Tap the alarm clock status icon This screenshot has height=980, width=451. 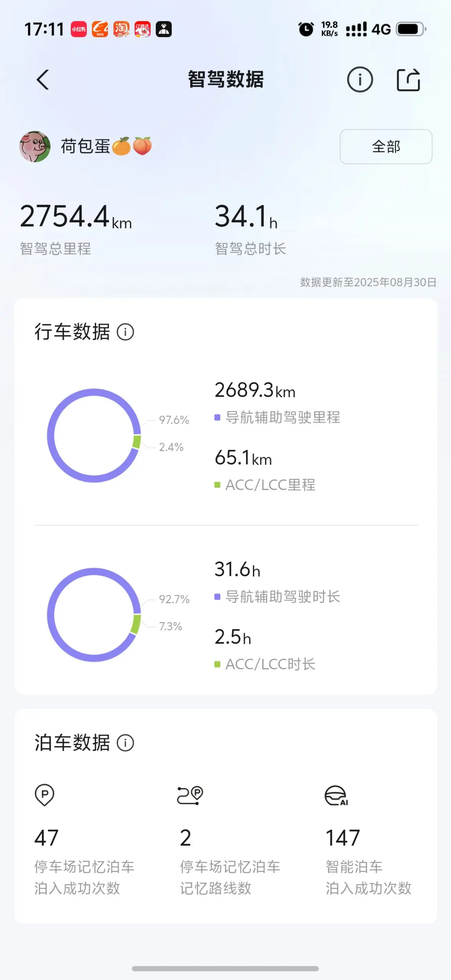[306, 29]
